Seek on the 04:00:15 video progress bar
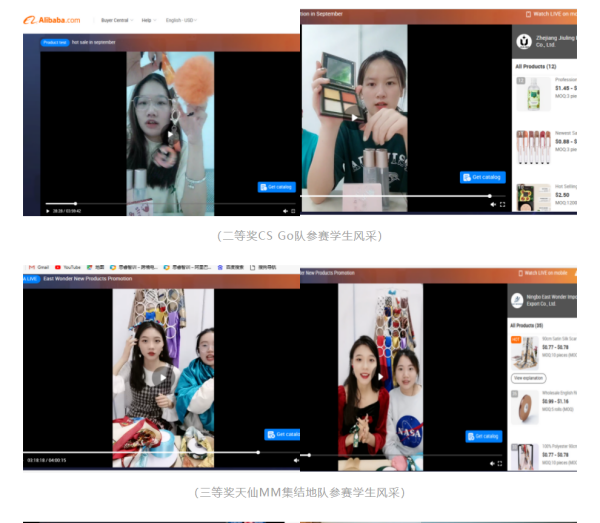 coord(161,452)
